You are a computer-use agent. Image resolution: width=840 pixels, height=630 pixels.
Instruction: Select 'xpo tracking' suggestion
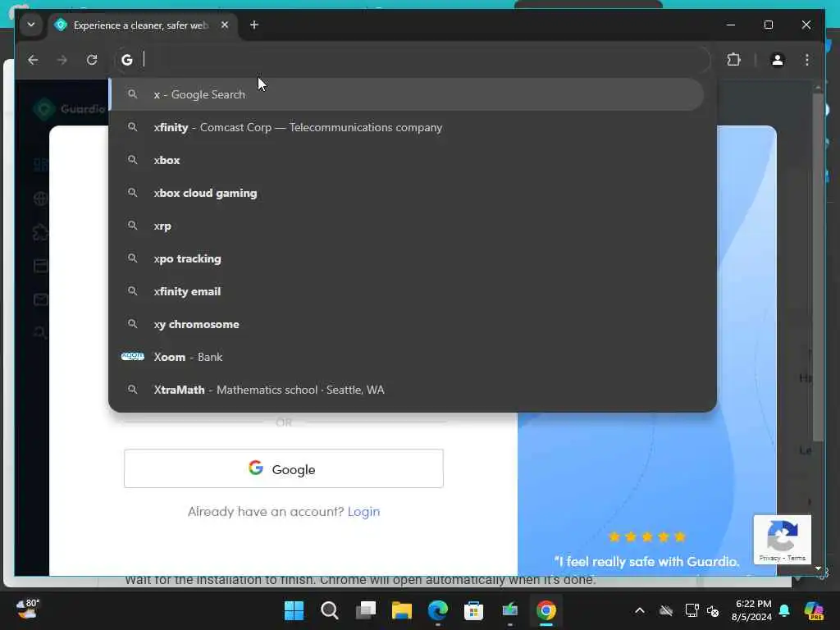[x=407, y=258]
